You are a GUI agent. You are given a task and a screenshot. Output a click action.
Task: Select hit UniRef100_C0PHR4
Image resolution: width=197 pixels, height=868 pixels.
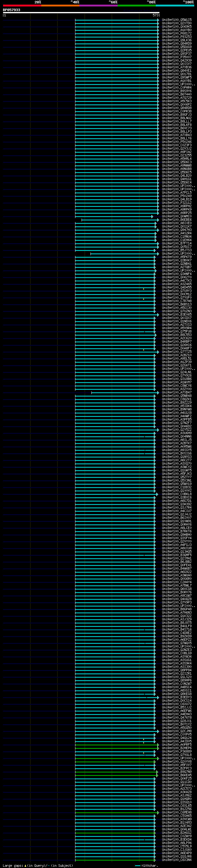(177, 88)
